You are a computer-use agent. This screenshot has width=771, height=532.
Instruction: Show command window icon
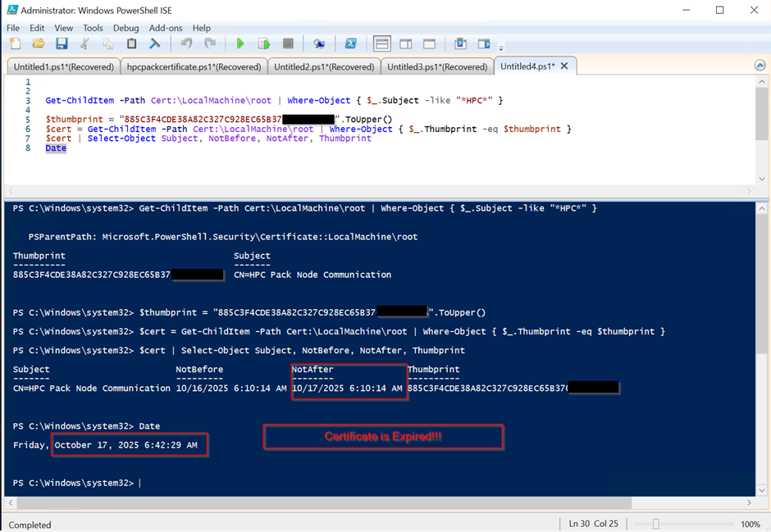pos(460,43)
